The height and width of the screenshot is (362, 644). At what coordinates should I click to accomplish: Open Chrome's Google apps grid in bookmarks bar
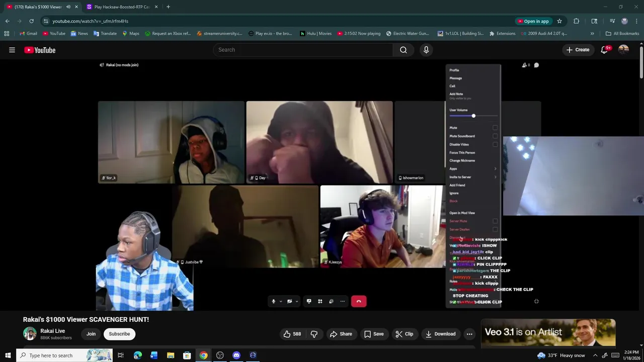point(7,34)
